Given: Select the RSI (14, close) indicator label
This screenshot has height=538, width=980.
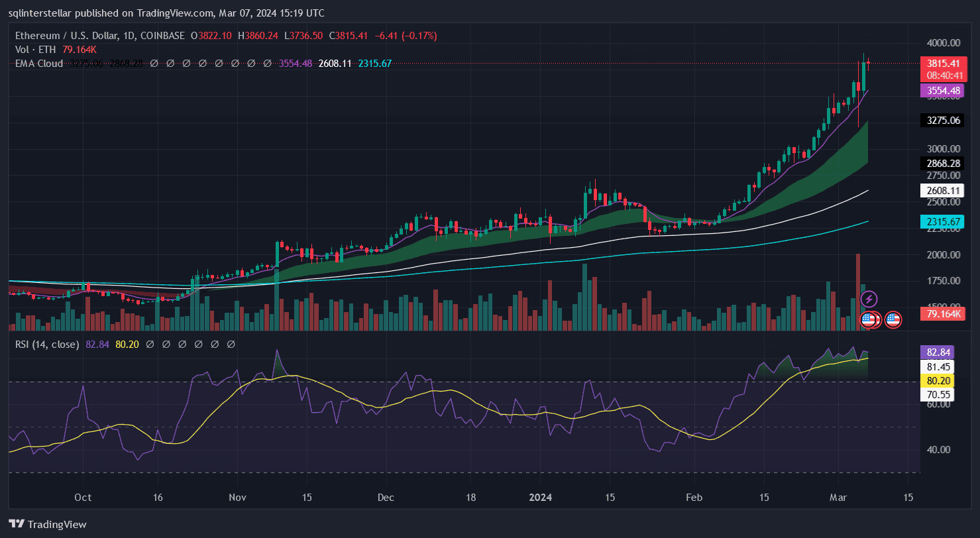Looking at the screenshot, I should 48,345.
